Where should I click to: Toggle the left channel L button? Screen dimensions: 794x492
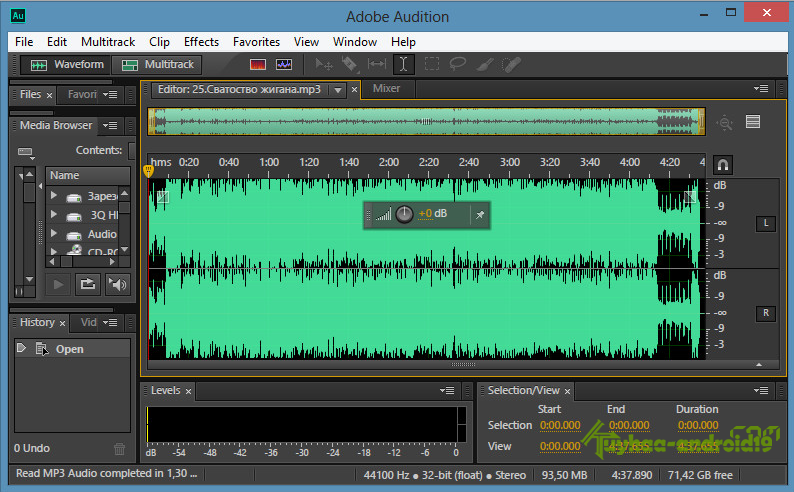point(766,223)
